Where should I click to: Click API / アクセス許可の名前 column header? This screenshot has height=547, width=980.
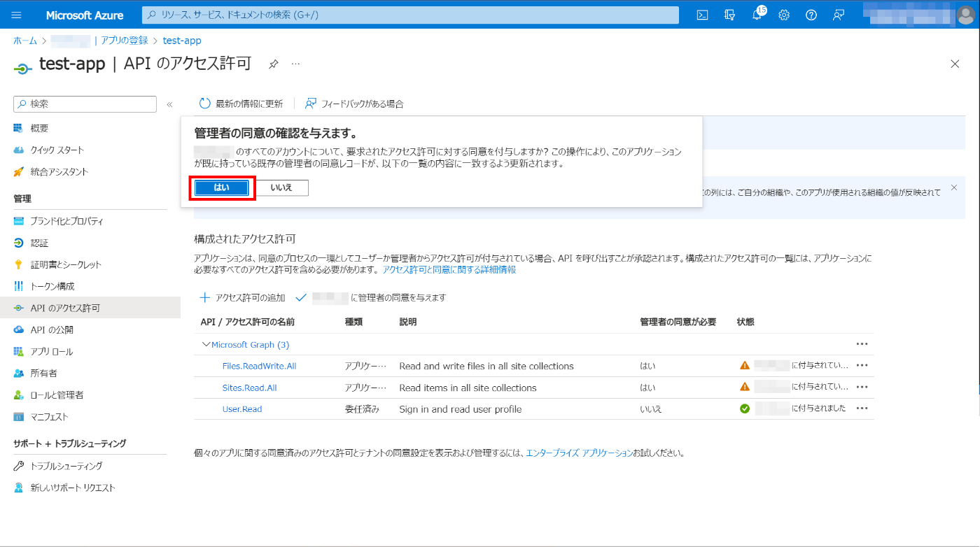click(248, 322)
